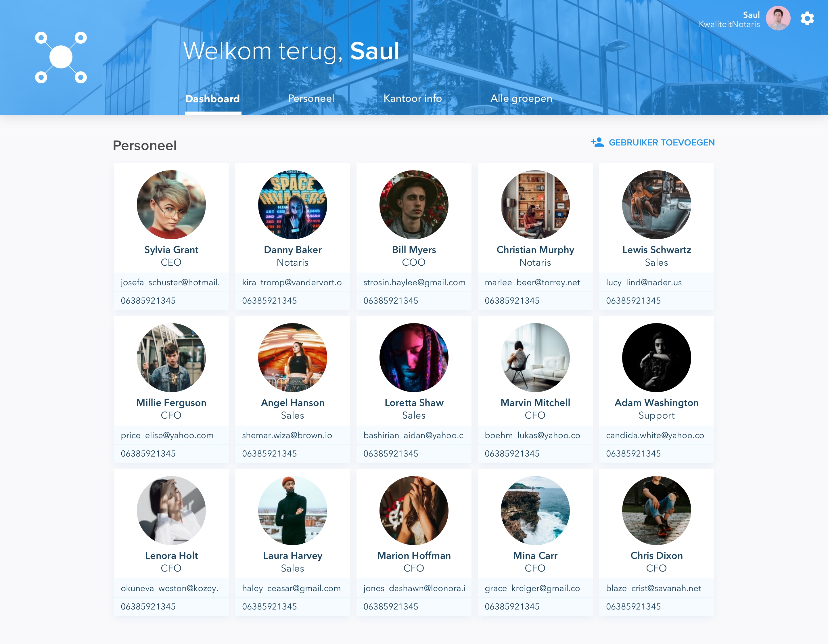Select Bill Myers' name link
Screen dimensions: 828x644
(x=414, y=250)
